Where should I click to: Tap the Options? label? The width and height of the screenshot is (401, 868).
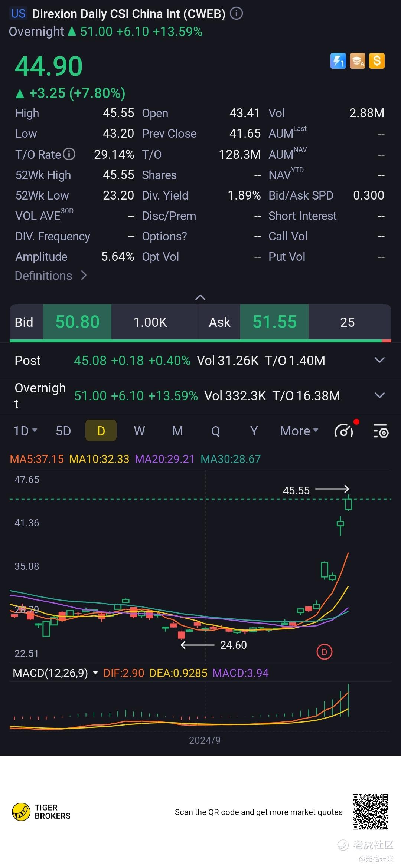pos(164,236)
